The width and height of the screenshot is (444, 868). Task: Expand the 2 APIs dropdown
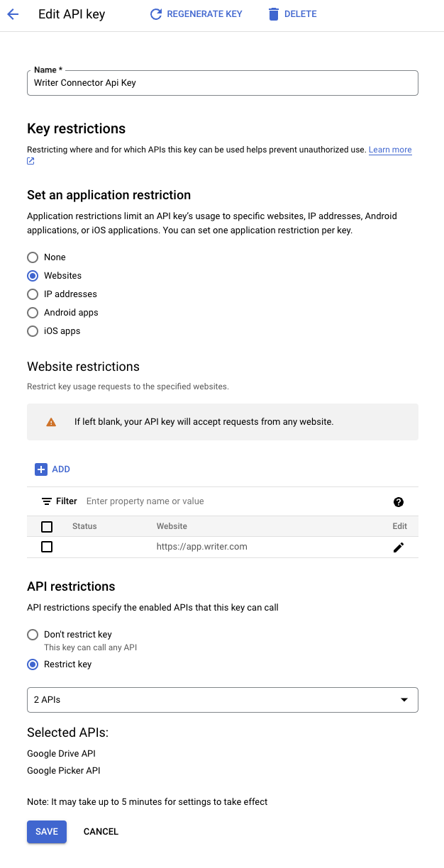pyautogui.click(x=223, y=700)
